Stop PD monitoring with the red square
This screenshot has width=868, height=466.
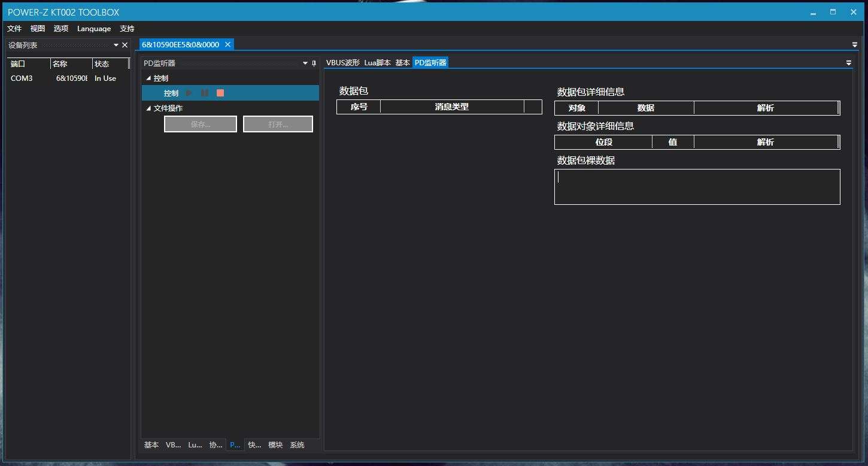click(220, 93)
